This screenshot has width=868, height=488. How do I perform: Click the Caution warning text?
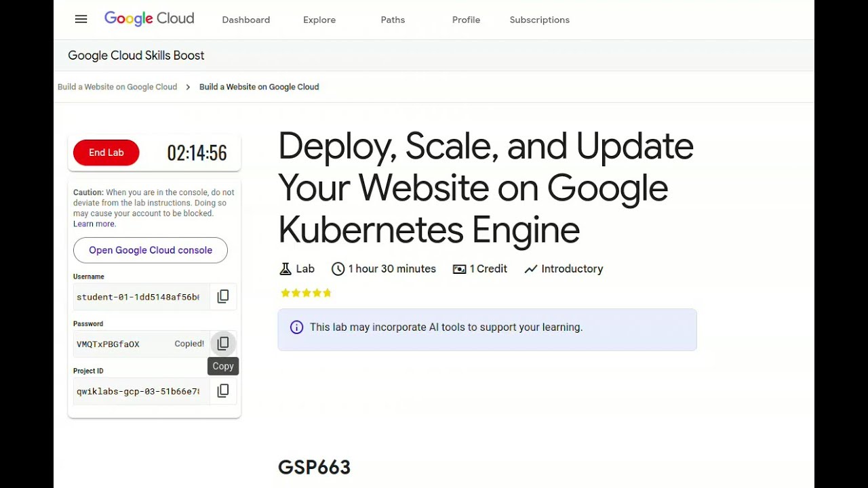pos(154,208)
